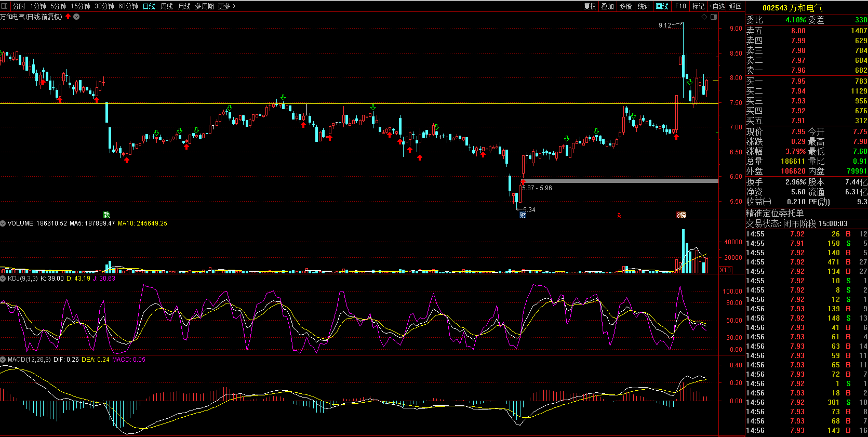Click the X10 volume scale label
This screenshot has height=437, width=868.
coord(726,270)
